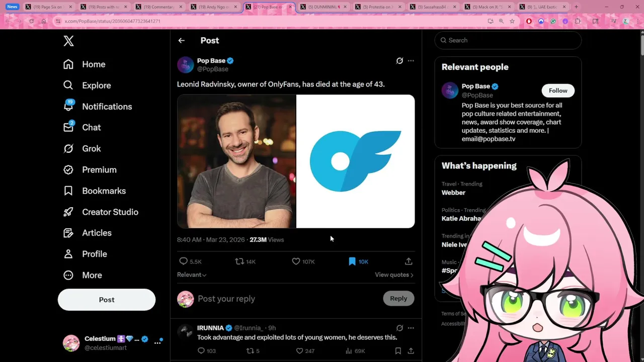Open Profile in the sidebar
The height and width of the screenshot is (362, 644).
click(85, 254)
